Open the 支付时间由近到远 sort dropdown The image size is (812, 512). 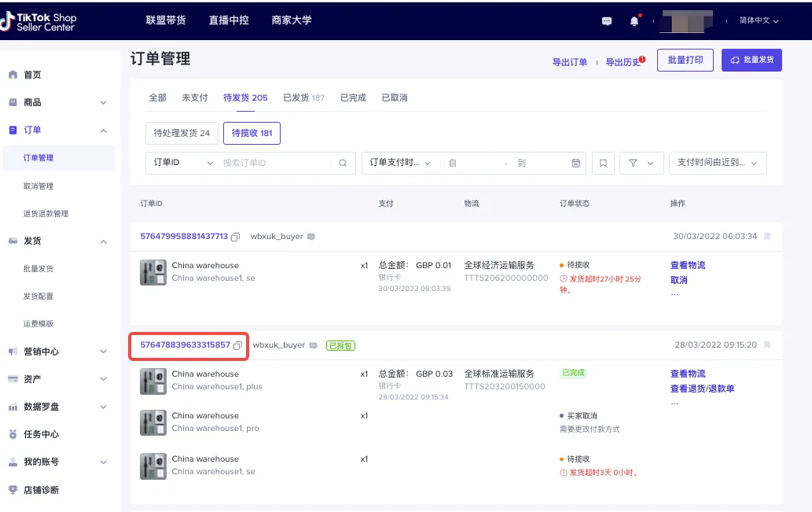point(716,163)
